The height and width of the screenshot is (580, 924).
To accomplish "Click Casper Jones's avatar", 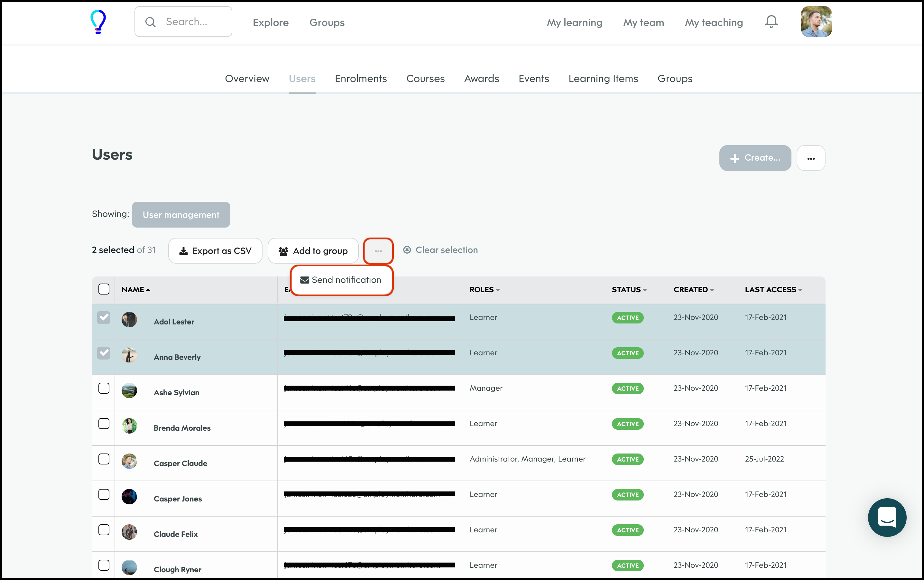I will (129, 496).
